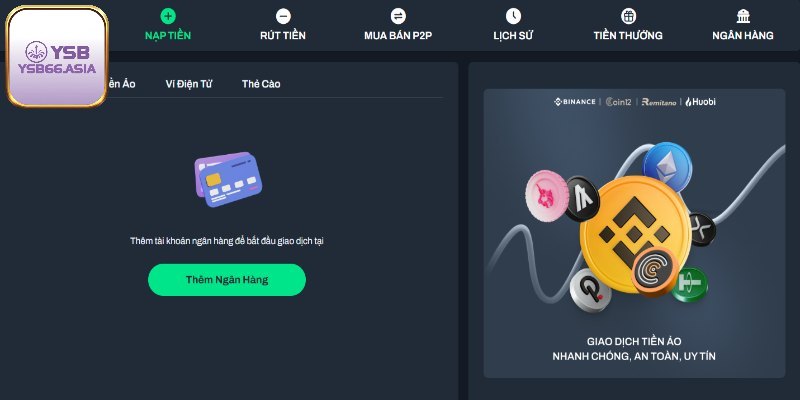
Task: Click the Remitano logo in banner
Action: (659, 102)
